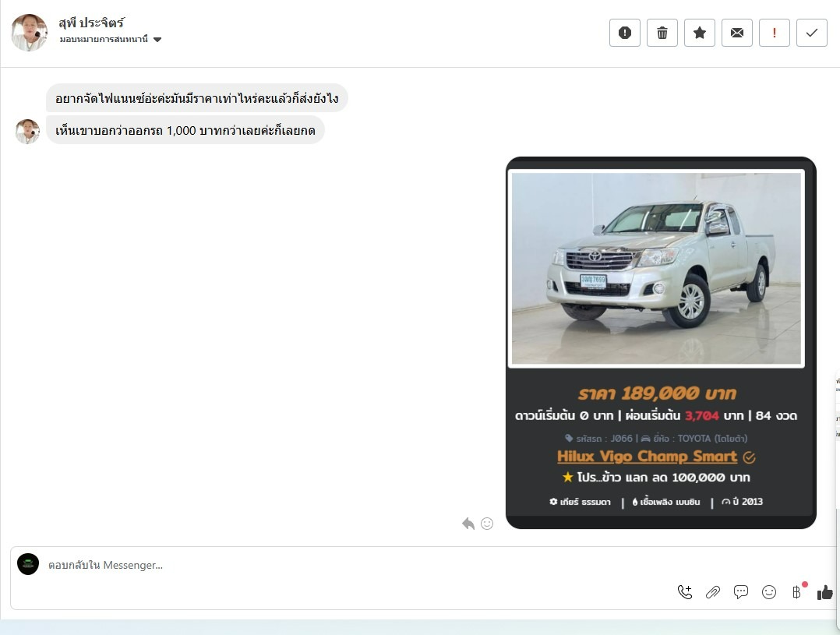Image resolution: width=840 pixels, height=635 pixels.
Task: Open the Hilux Vigo Champ car image
Action: pyautogui.click(x=656, y=268)
